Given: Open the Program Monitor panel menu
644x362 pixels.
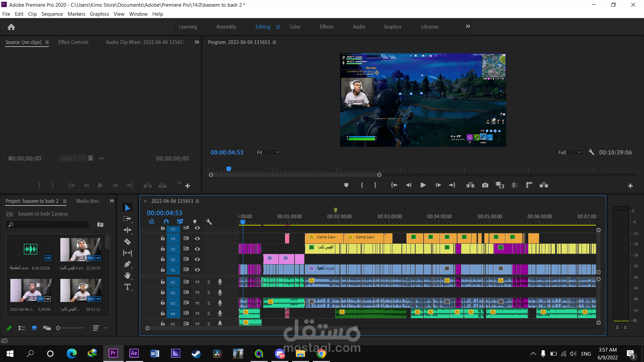Looking at the screenshot, I should [274, 42].
